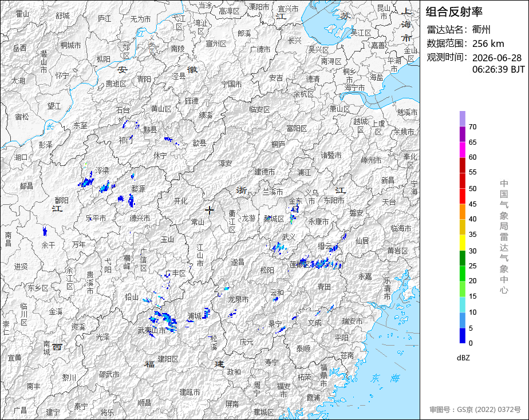Click the 浦城 county label
The width and height of the screenshot is (529, 420).
coord(194,316)
